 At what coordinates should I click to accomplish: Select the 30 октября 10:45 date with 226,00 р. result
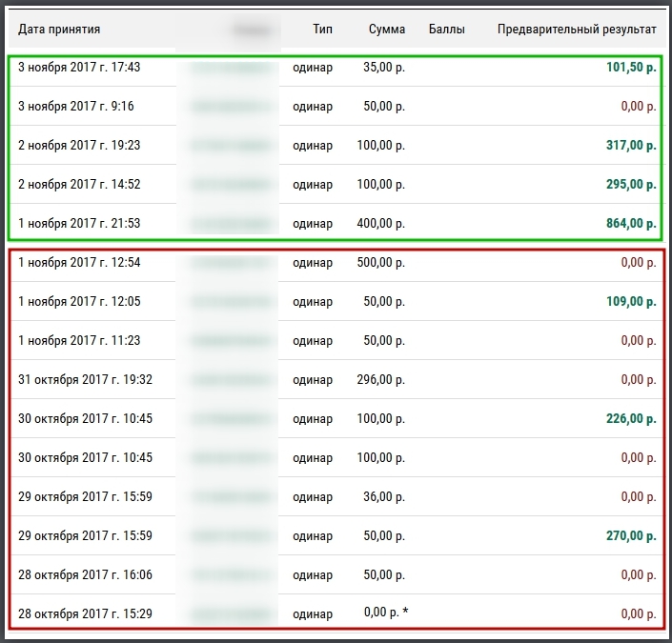(85, 418)
